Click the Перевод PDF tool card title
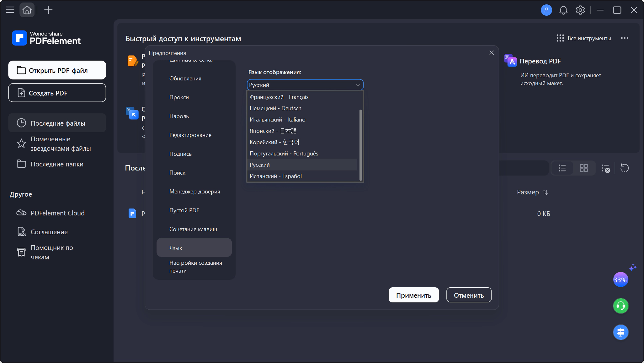Screen dimensions: 644x363 click(540, 61)
